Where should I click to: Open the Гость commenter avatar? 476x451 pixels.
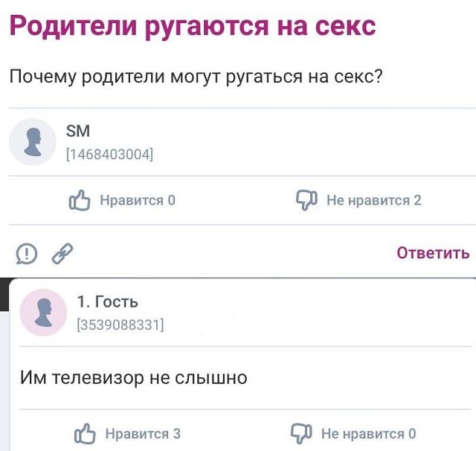point(43,312)
